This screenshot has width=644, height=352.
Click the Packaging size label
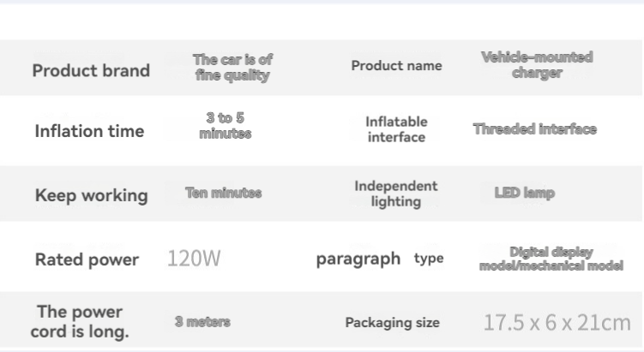[392, 323]
